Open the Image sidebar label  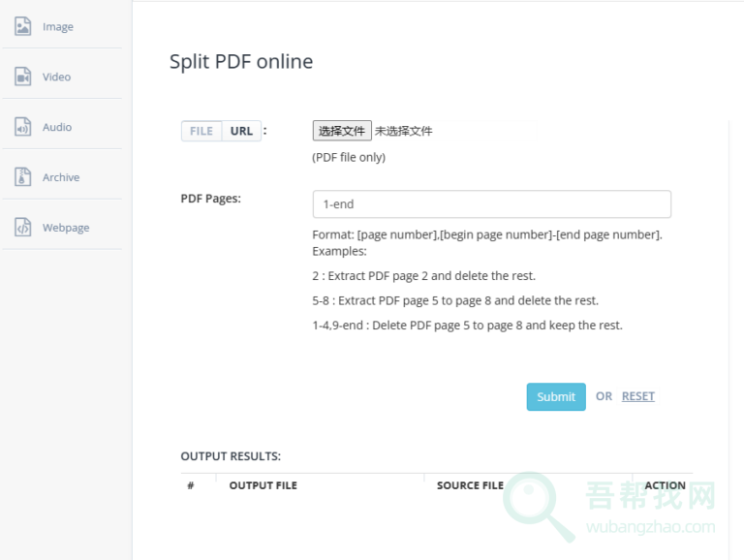[x=58, y=27]
